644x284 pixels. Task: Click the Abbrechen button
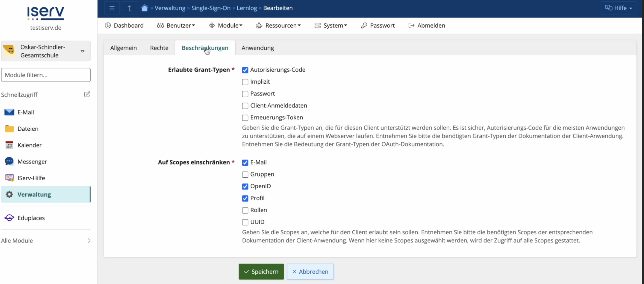310,271
